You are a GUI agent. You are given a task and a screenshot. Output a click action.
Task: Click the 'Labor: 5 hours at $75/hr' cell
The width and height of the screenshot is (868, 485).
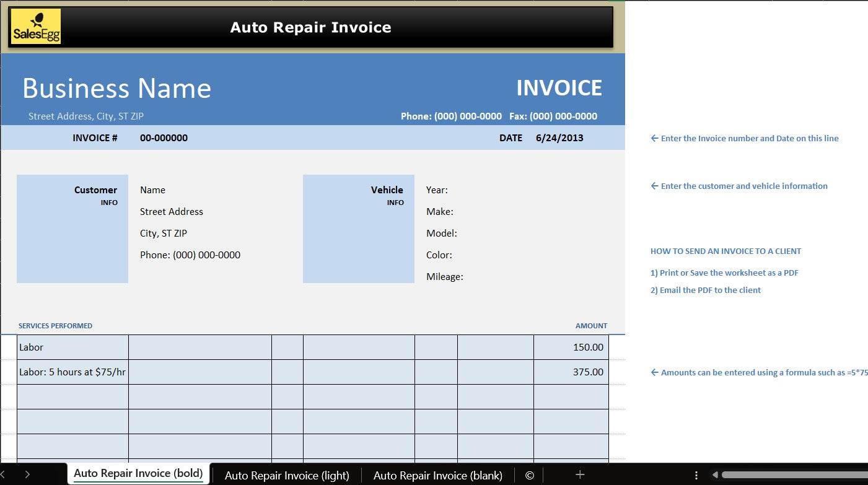(x=72, y=372)
